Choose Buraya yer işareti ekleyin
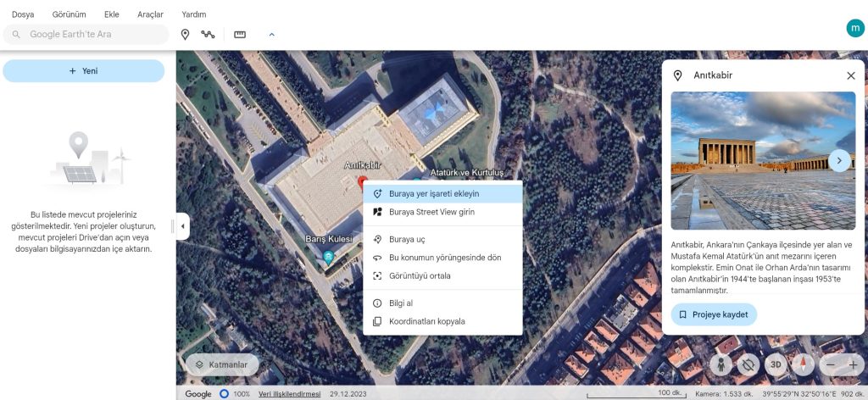This screenshot has height=400, width=868. (442, 193)
